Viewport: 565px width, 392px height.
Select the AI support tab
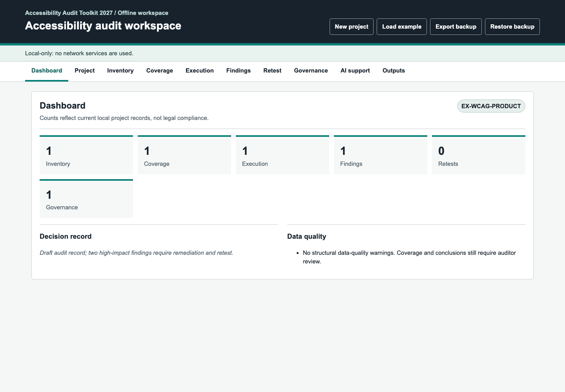click(355, 71)
